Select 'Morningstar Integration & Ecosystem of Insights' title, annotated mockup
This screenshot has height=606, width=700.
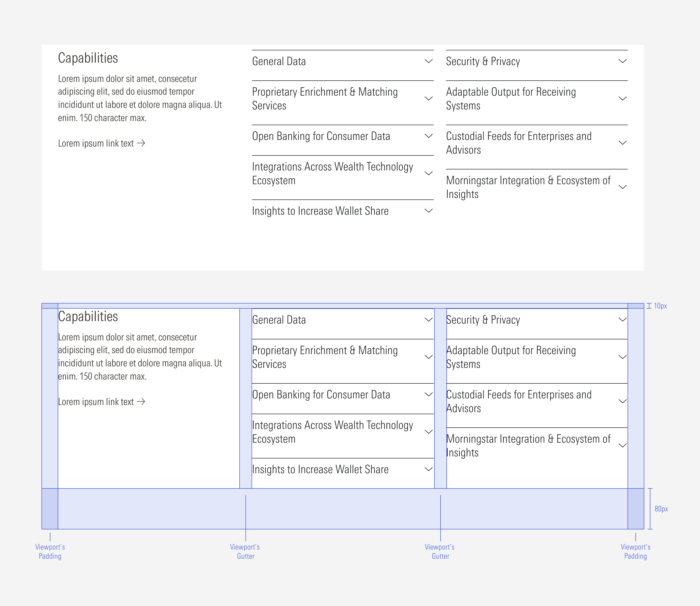528,446
